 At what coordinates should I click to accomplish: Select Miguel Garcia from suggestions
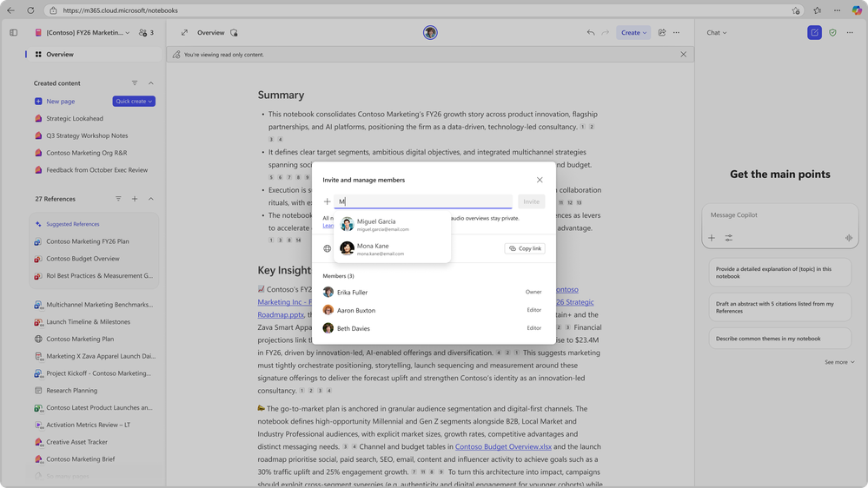[x=392, y=224]
